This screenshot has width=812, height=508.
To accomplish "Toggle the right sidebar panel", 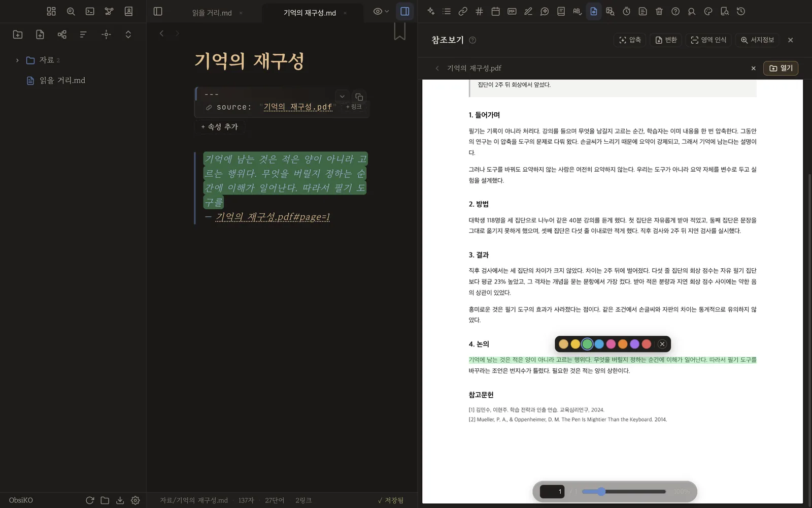I will coord(405,11).
